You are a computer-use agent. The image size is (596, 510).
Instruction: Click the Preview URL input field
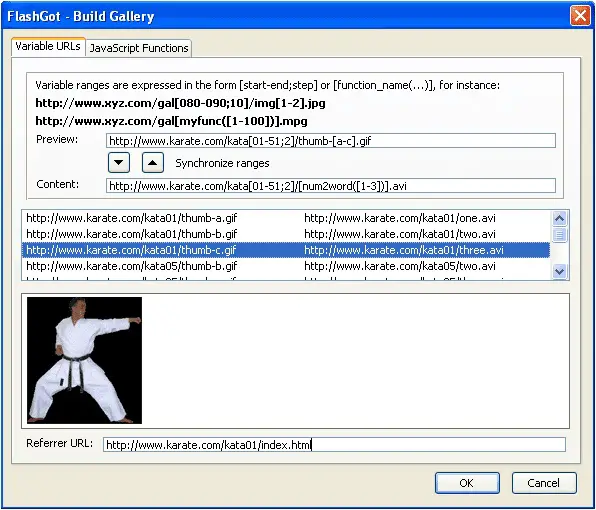[331, 141]
